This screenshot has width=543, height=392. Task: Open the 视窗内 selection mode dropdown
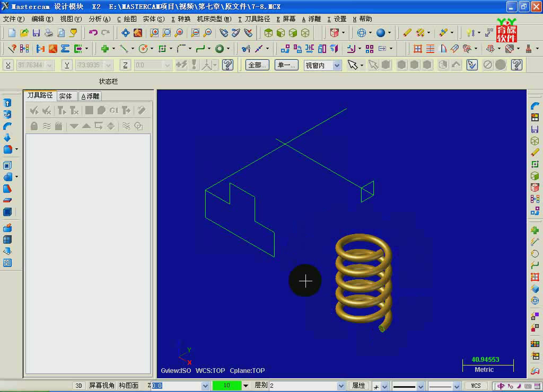(x=337, y=65)
